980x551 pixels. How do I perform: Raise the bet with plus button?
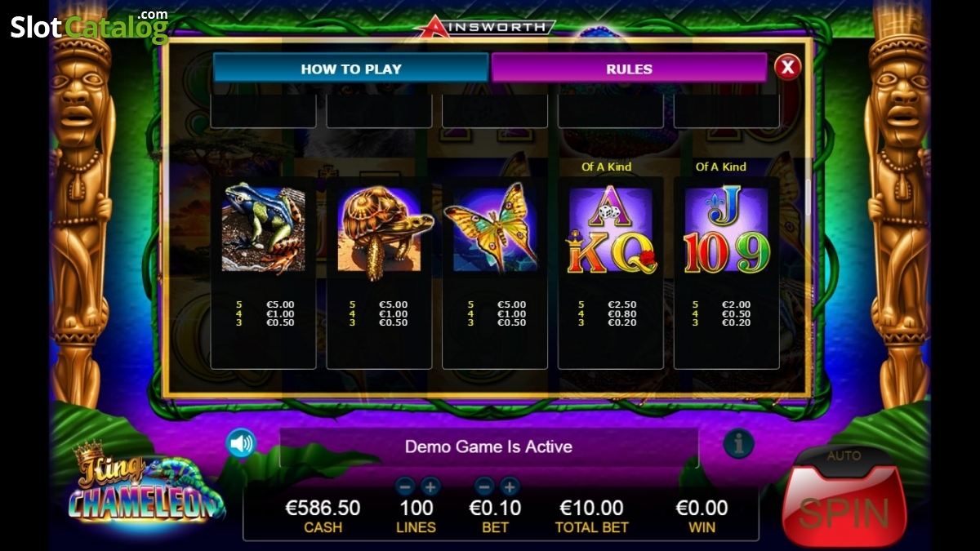[510, 487]
